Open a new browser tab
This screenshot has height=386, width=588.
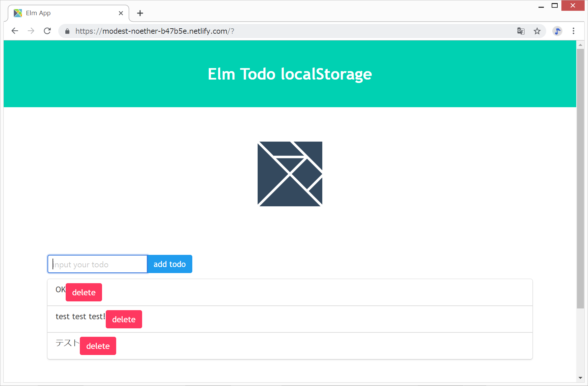pos(140,13)
